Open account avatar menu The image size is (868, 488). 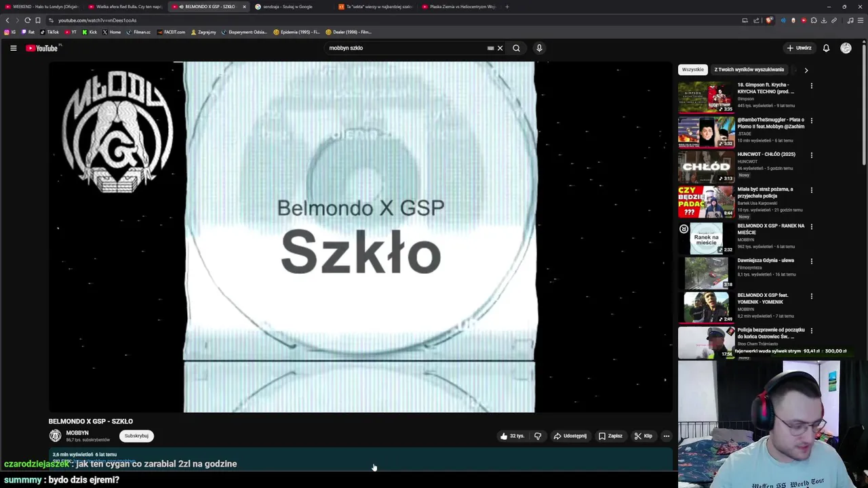pyautogui.click(x=846, y=48)
